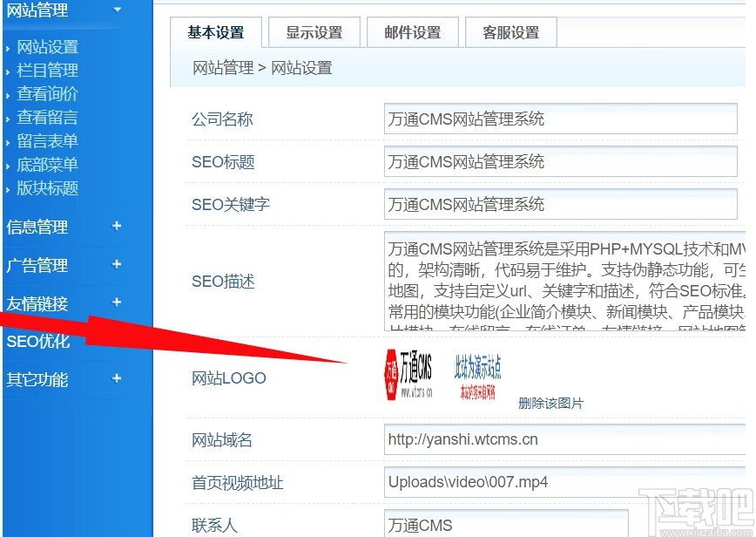This screenshot has height=537, width=756.
Task: Collapse the 网站管理 menu arrow
Action: (118, 12)
